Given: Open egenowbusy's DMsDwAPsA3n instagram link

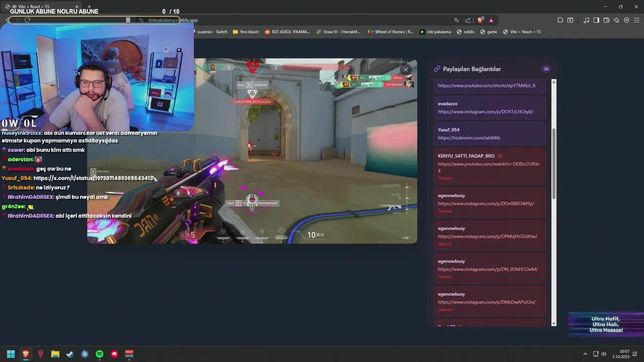Looking at the screenshot, I should (487, 302).
